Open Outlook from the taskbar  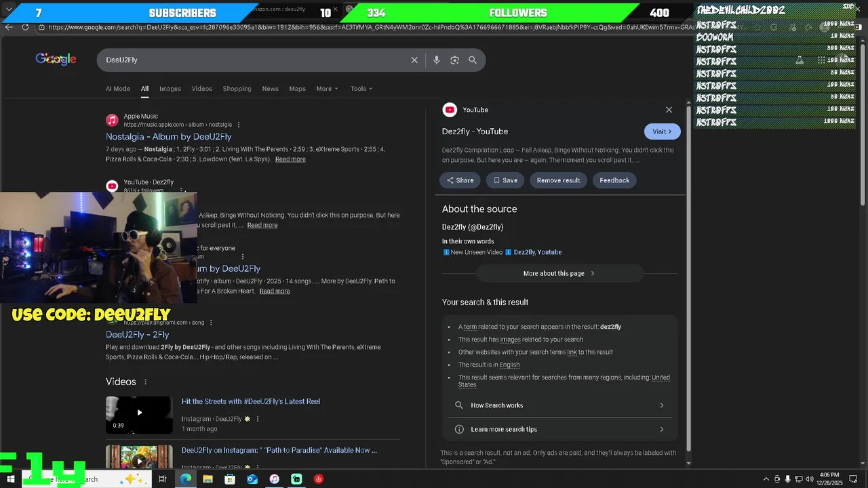tap(252, 479)
